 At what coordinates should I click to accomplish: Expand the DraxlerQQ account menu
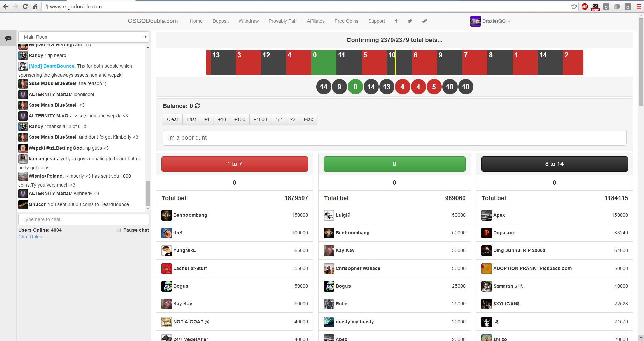pyautogui.click(x=496, y=21)
